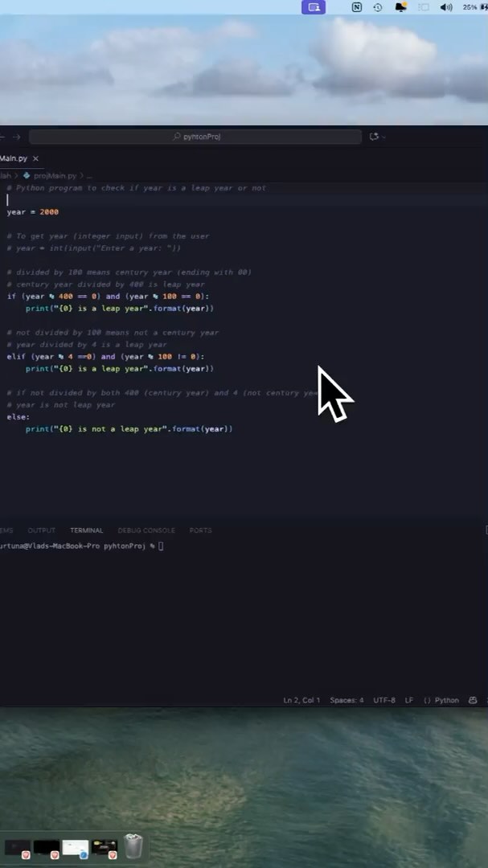This screenshot has height=868, width=488.
Task: Close the Main.py editor tab
Action: pyautogui.click(x=35, y=158)
